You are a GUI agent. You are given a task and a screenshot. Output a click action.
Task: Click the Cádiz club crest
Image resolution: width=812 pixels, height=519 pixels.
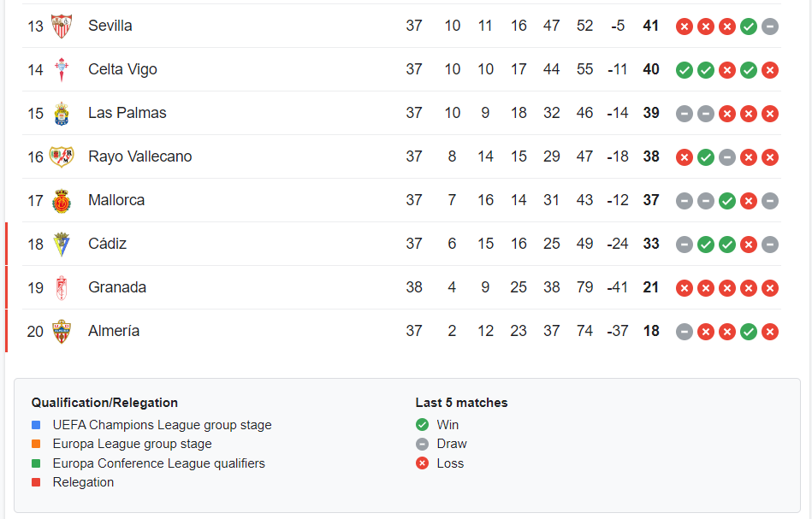tap(62, 245)
